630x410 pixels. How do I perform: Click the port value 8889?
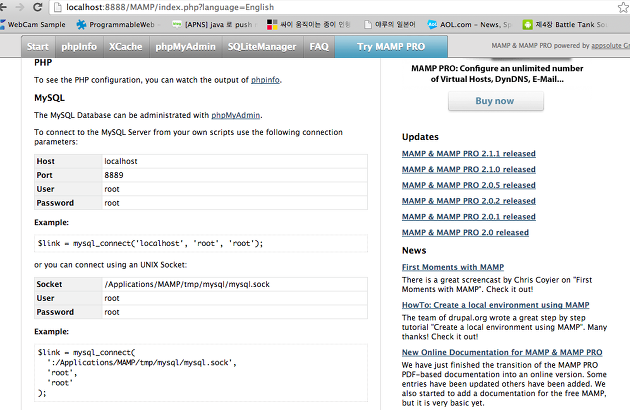pyautogui.click(x=114, y=175)
